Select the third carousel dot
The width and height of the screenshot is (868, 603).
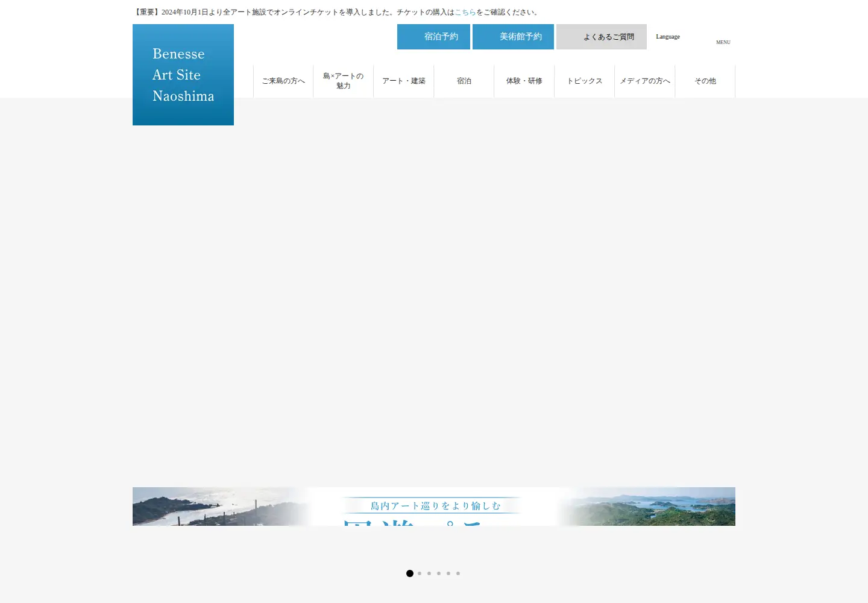click(x=429, y=573)
